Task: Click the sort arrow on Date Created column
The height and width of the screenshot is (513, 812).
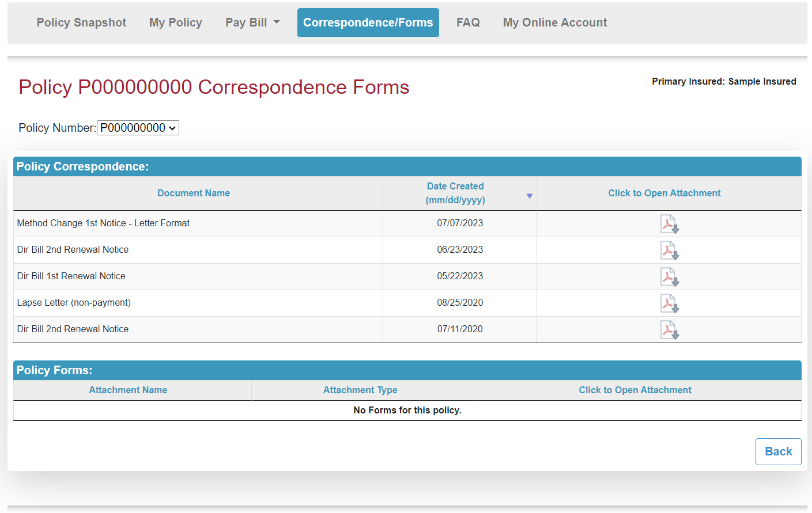Action: 529,196
